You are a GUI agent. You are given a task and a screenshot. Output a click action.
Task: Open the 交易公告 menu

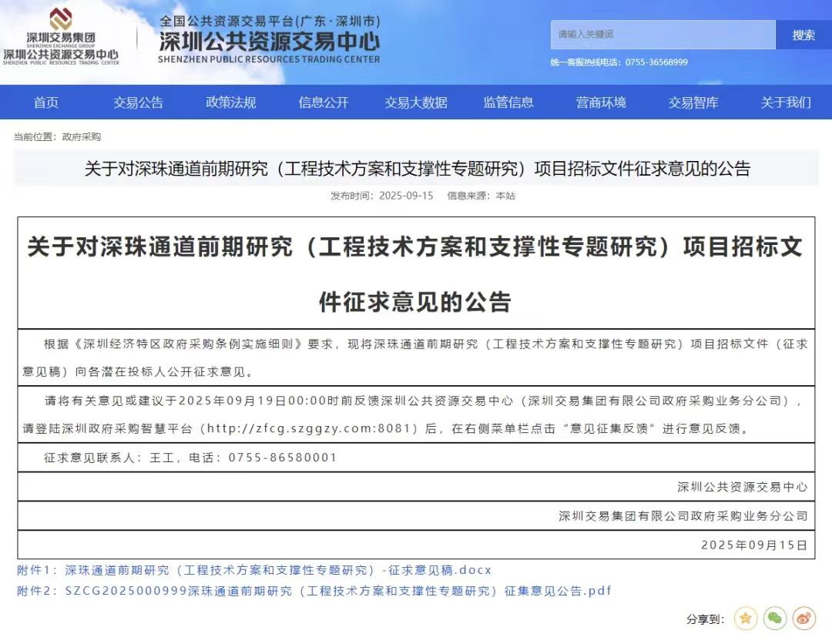(x=139, y=102)
